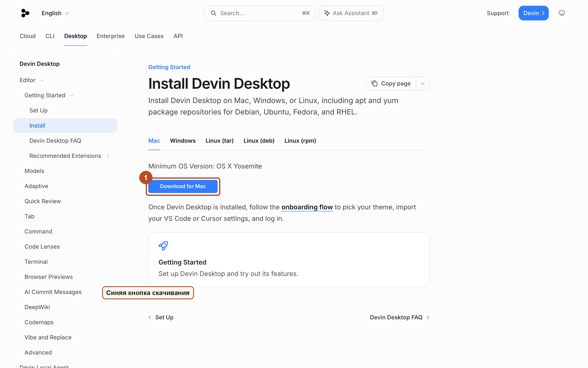Go to next page Devin Desktop FAQ
Viewport: 588px width, 368px height.
(x=400, y=317)
